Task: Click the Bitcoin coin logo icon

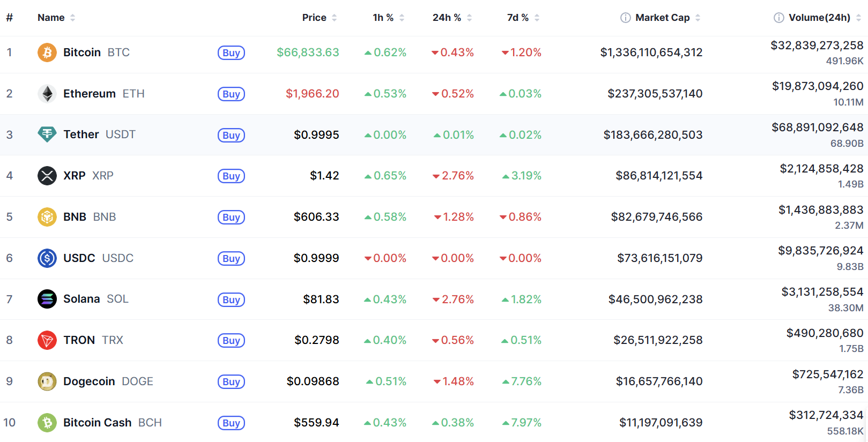Action: 47,53
